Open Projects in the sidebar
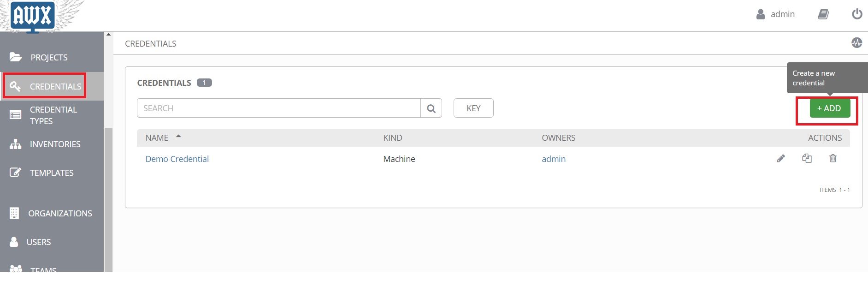The height and width of the screenshot is (299, 868). (x=49, y=58)
